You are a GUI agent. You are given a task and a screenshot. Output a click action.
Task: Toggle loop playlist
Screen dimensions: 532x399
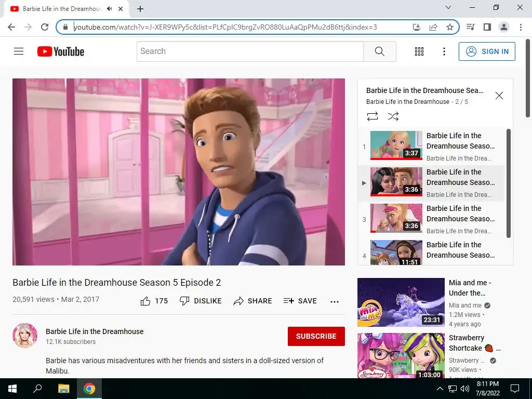point(373,116)
